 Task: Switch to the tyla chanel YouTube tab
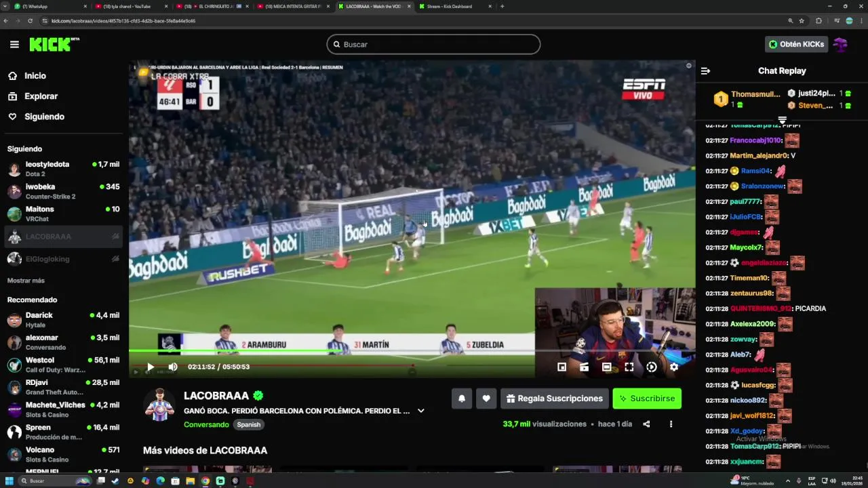tap(130, 6)
